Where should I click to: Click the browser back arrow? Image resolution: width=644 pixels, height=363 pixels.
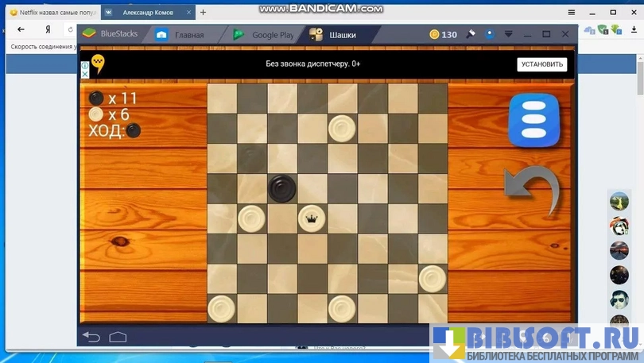point(21,29)
